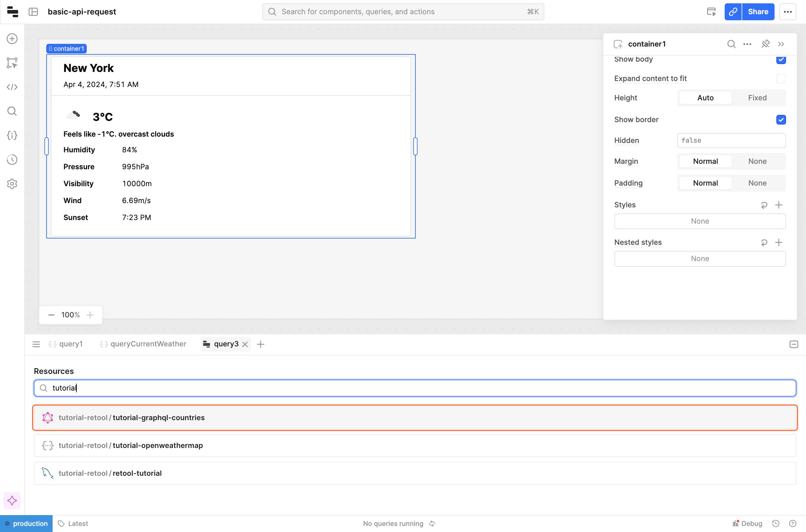The height and width of the screenshot is (532, 806).
Task: Open the Component tree icon in sidebar
Action: [x=12, y=63]
